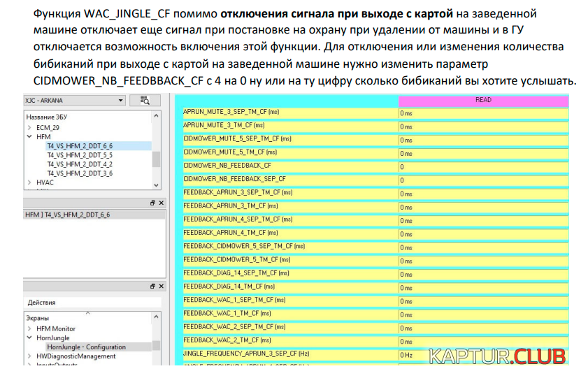Open the XJC - ARKANA vehicle dropdown
Image resolution: width=588 pixels, height=378 pixels.
click(121, 101)
